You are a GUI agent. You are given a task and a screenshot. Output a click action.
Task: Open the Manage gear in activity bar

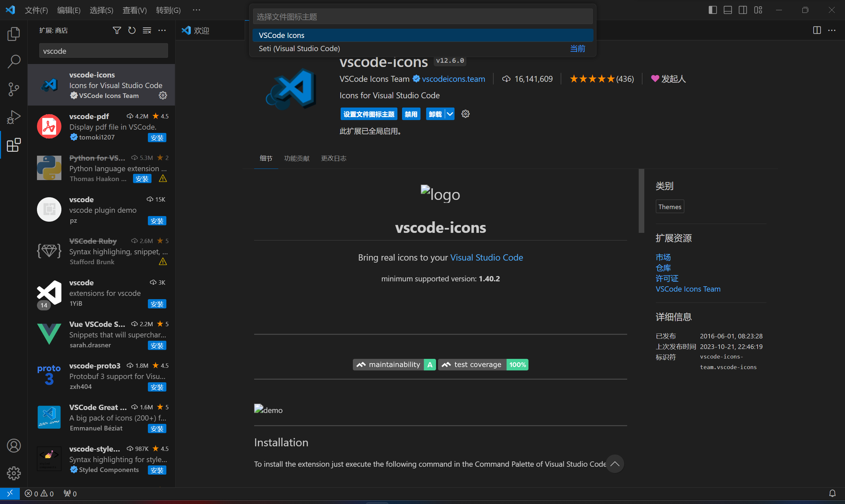pyautogui.click(x=14, y=473)
